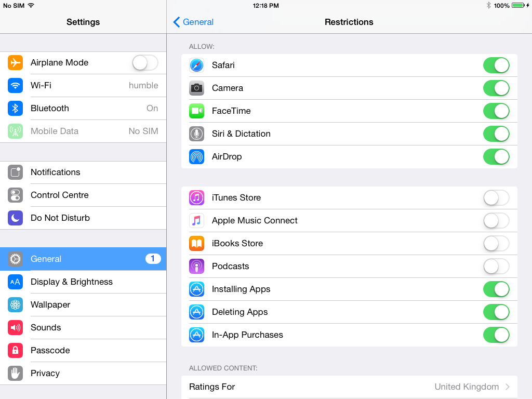Open Sounds settings
532x399 pixels.
[83, 327]
